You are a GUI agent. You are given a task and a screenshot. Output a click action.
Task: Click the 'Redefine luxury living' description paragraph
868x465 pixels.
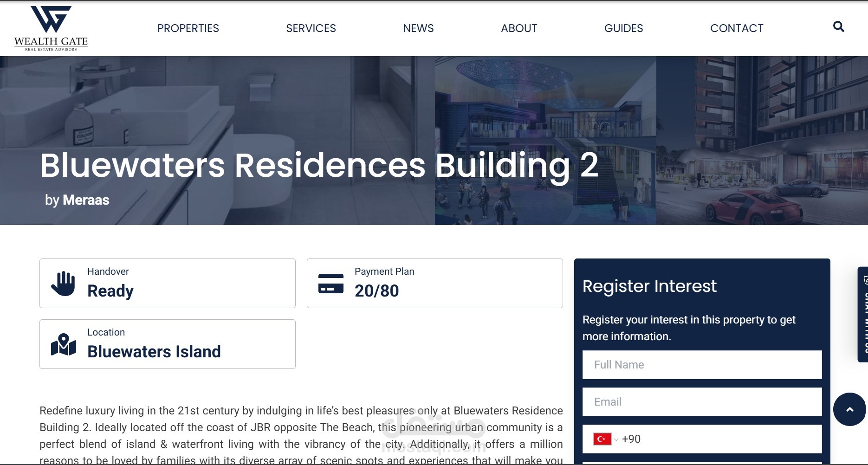coord(301,435)
